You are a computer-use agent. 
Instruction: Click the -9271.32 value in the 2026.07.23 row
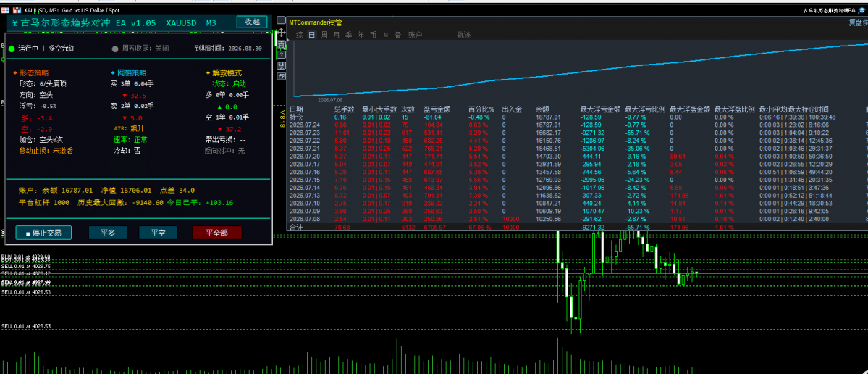[x=594, y=133]
